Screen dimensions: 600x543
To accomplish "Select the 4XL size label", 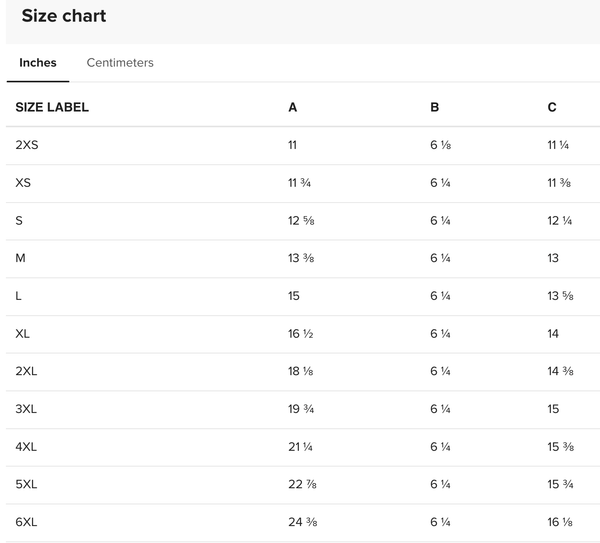I will pos(26,447).
